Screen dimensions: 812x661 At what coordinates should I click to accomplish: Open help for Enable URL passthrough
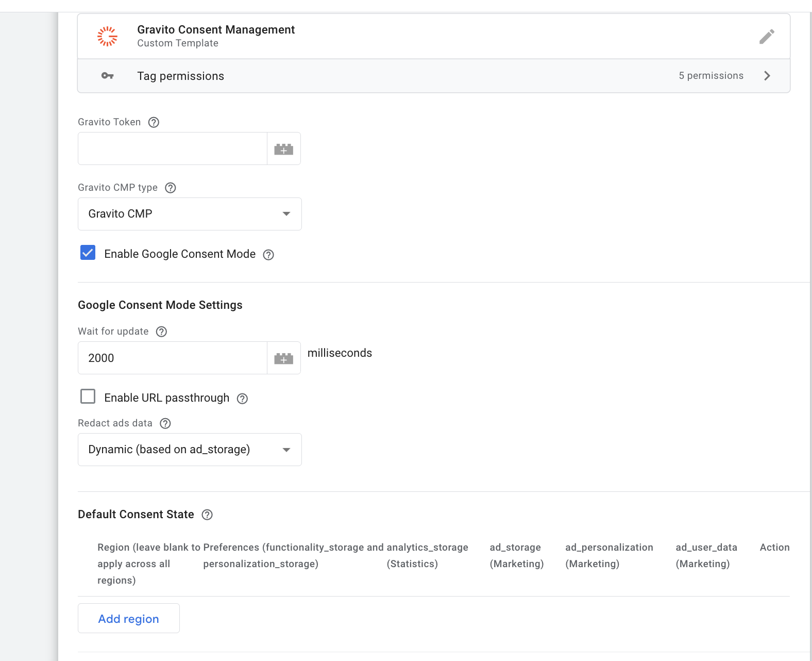coord(242,399)
